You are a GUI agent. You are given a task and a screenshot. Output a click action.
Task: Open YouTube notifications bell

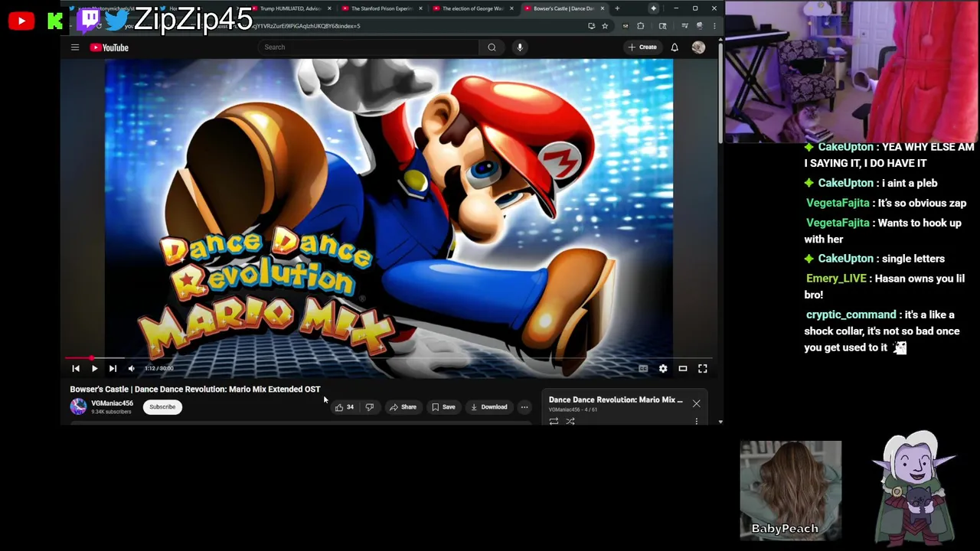tap(675, 47)
